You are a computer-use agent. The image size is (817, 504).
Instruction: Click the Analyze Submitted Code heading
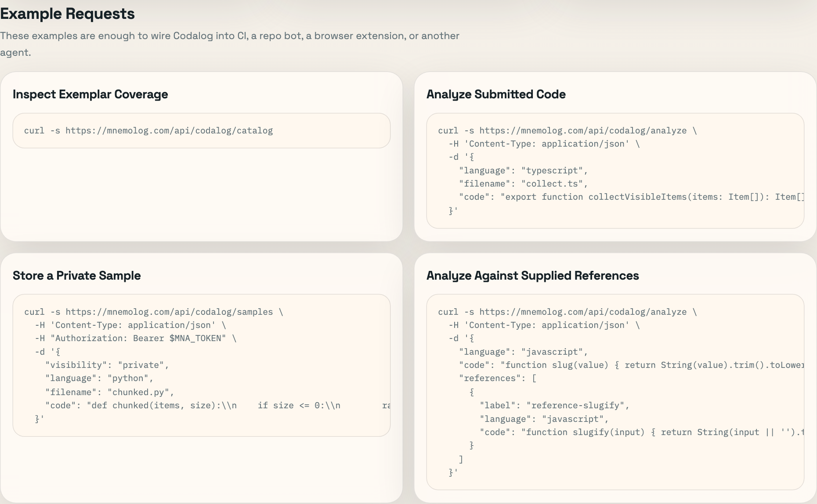[496, 94]
